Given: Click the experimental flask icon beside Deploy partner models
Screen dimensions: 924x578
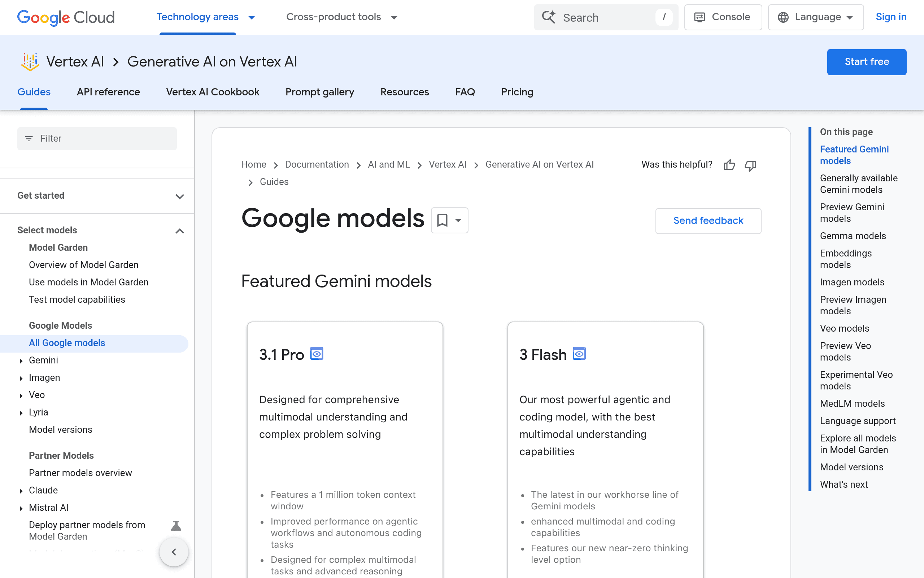Looking at the screenshot, I should tap(176, 526).
